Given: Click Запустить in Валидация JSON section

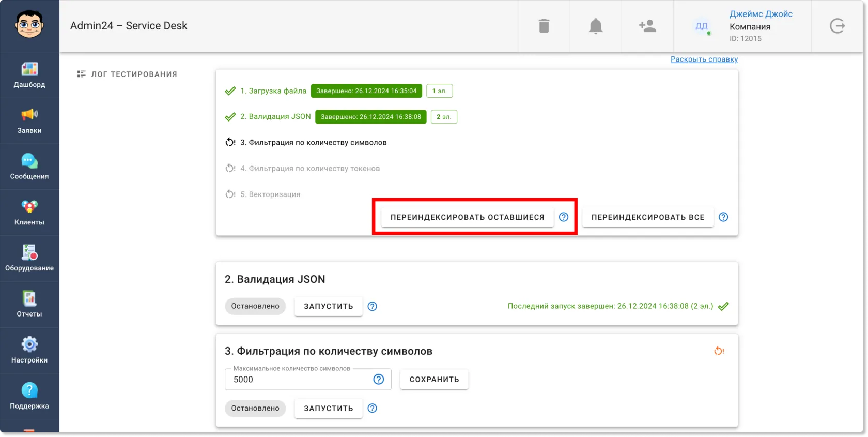Looking at the screenshot, I should point(329,306).
